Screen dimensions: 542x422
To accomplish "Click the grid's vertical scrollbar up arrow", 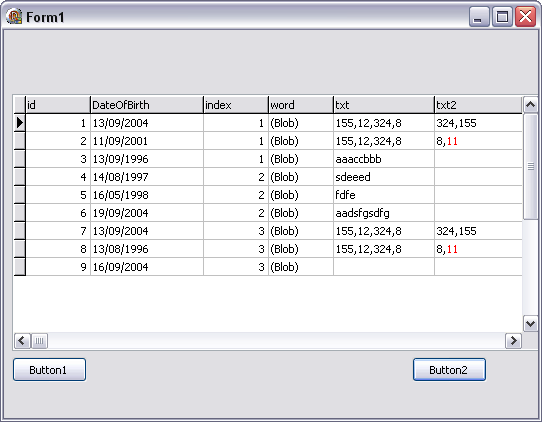I will [x=530, y=105].
